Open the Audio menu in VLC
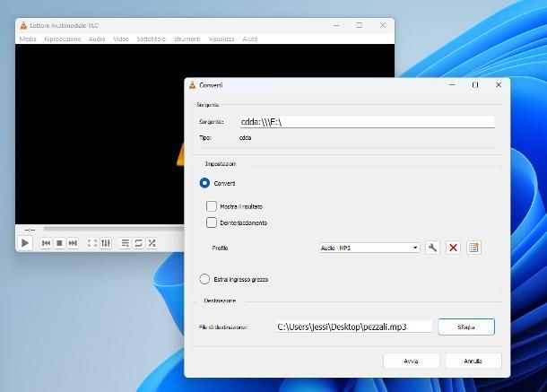This screenshot has height=392, width=547. click(x=97, y=39)
